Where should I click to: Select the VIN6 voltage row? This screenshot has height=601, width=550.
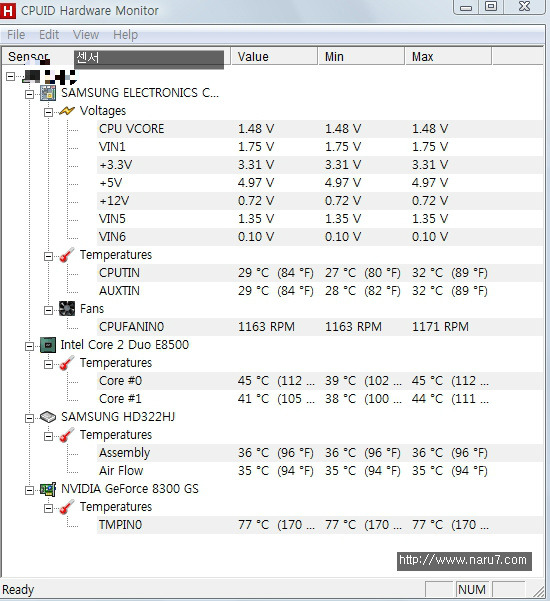tap(320, 237)
